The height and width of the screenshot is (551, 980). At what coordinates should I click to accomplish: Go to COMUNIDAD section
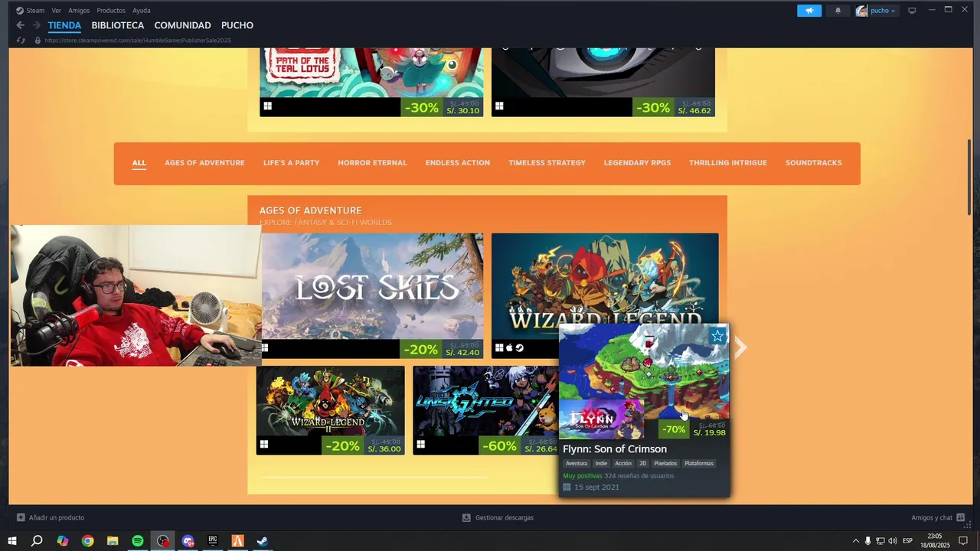183,25
